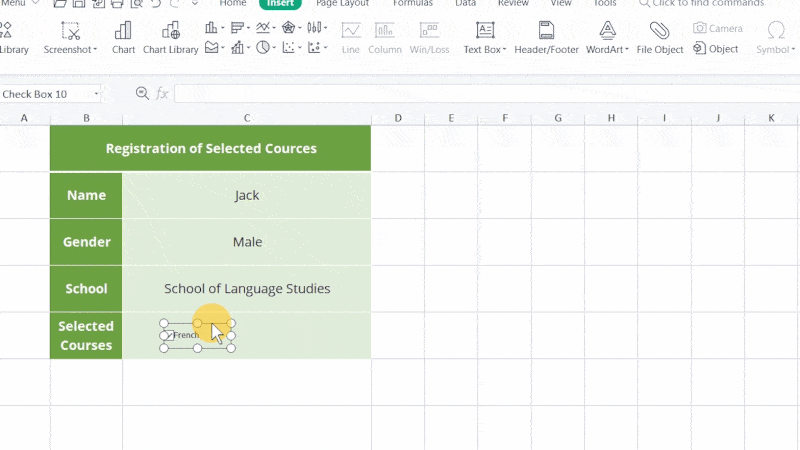Insert a Header/Footer
The image size is (800, 450).
point(546,38)
